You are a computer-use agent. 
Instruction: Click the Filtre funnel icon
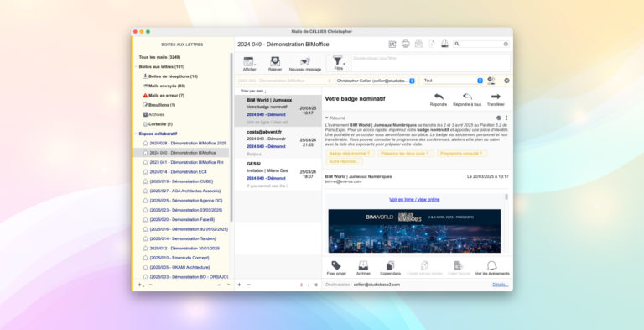(338, 61)
